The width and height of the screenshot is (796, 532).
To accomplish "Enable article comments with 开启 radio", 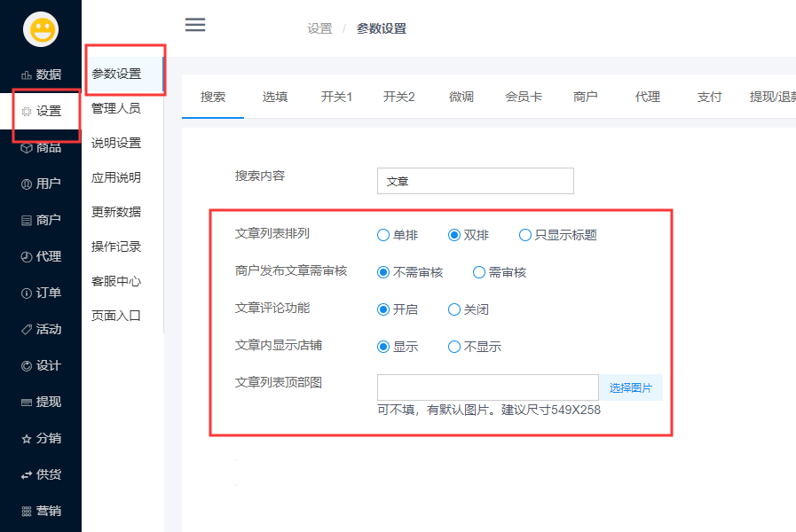I will [x=383, y=309].
